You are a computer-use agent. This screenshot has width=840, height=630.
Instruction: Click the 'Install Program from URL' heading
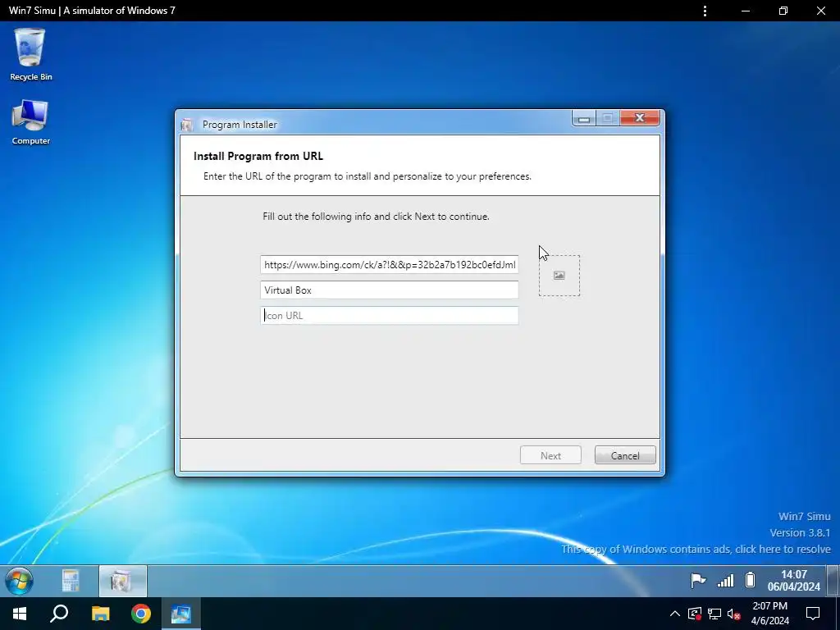point(258,156)
